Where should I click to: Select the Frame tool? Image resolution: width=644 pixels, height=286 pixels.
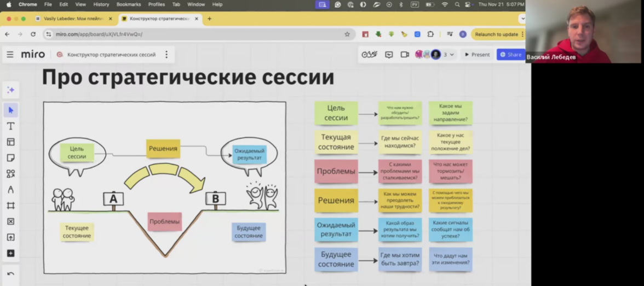click(x=11, y=206)
